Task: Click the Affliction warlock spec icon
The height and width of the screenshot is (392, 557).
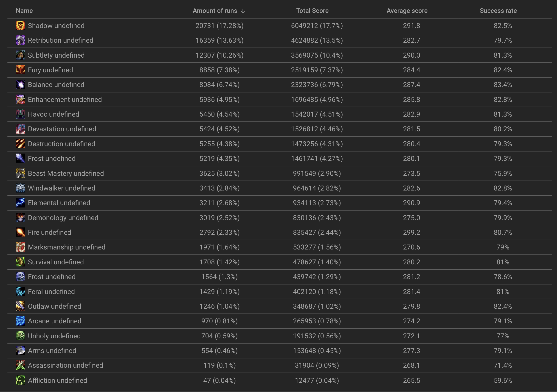Action: tap(20, 380)
